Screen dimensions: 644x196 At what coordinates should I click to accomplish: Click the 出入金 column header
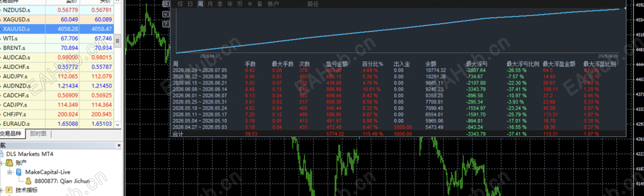click(x=402, y=64)
